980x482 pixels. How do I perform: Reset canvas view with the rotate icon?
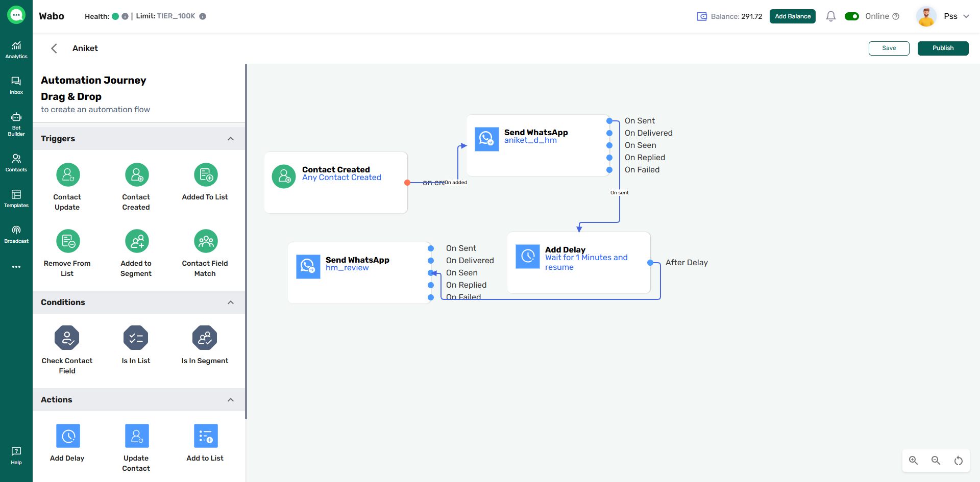click(x=958, y=461)
